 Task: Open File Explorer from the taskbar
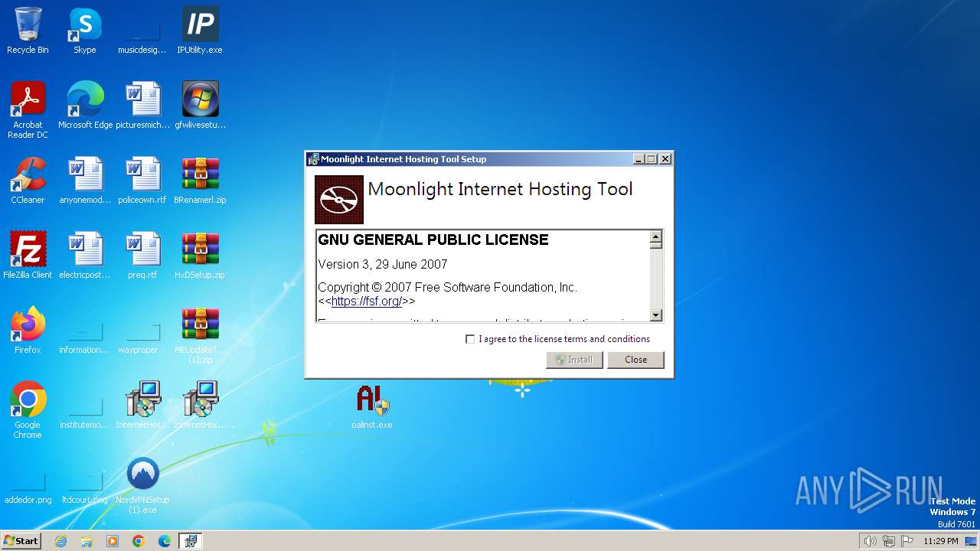tap(87, 541)
